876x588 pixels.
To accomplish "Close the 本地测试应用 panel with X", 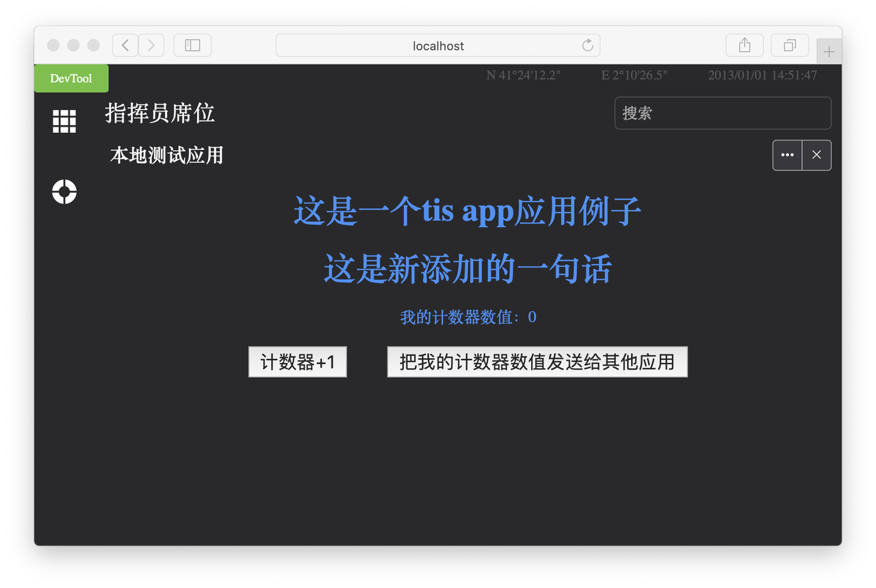I will (x=816, y=155).
